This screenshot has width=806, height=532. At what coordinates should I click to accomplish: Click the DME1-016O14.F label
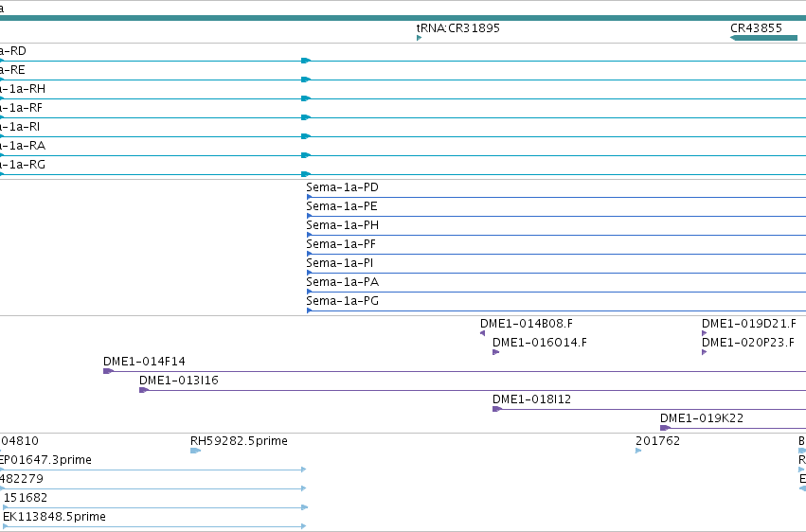pos(540,343)
